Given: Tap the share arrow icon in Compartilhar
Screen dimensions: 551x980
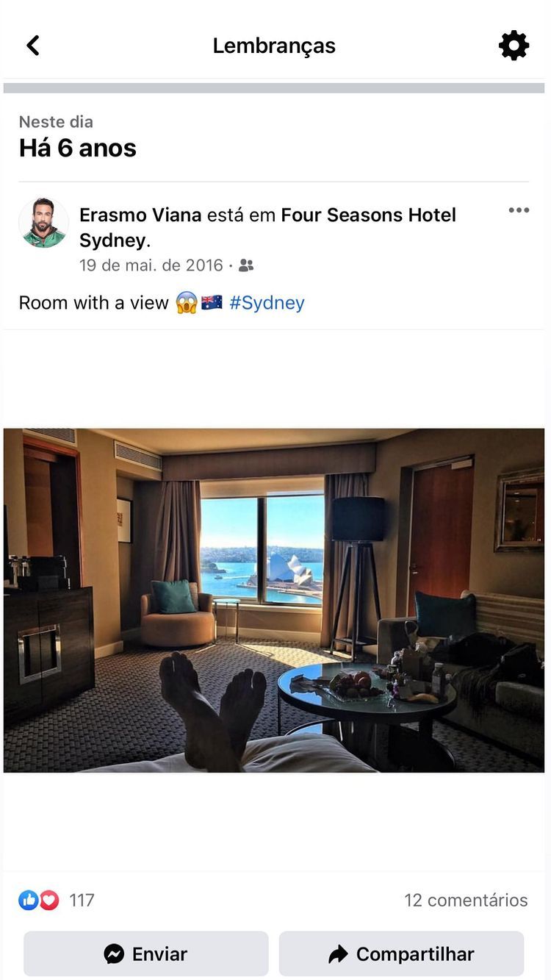Looking at the screenshot, I should [338, 954].
